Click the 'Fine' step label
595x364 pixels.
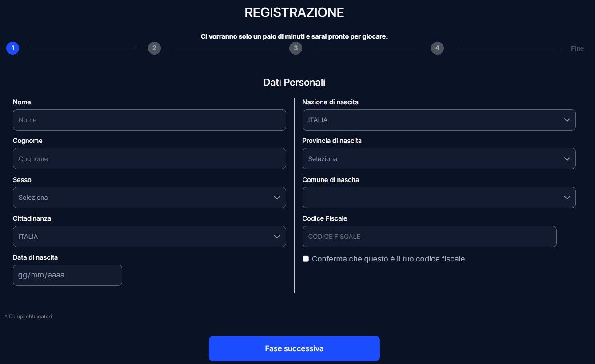pyautogui.click(x=577, y=48)
